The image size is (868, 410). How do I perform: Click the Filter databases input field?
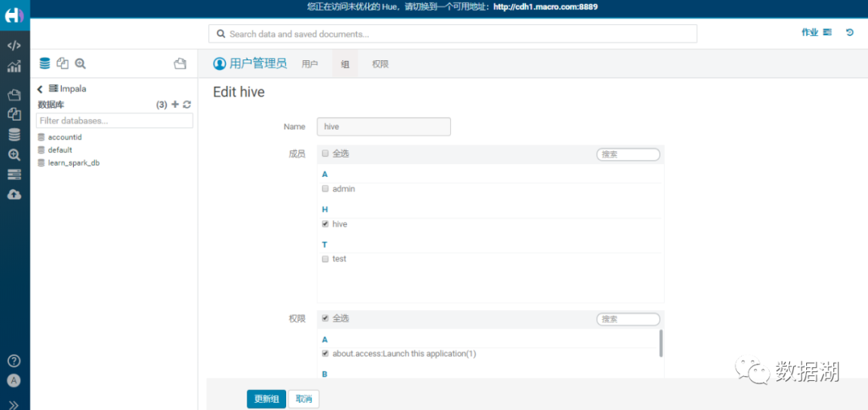pos(115,121)
